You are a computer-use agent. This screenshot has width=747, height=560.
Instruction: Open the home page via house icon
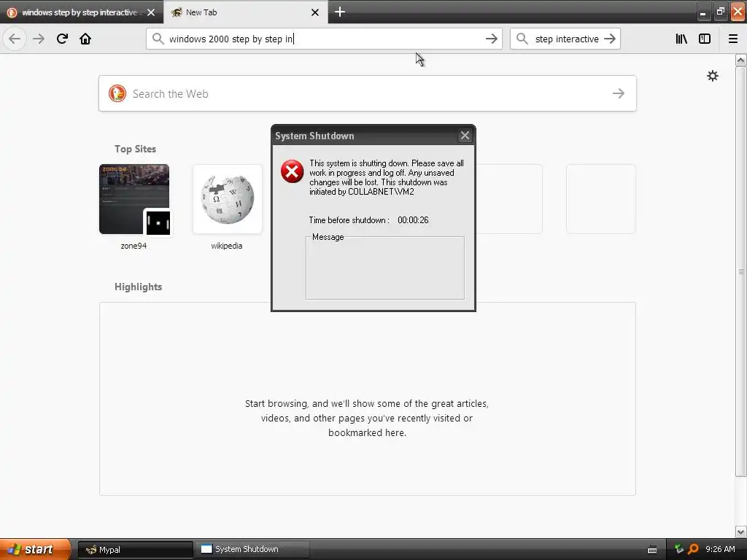point(85,39)
